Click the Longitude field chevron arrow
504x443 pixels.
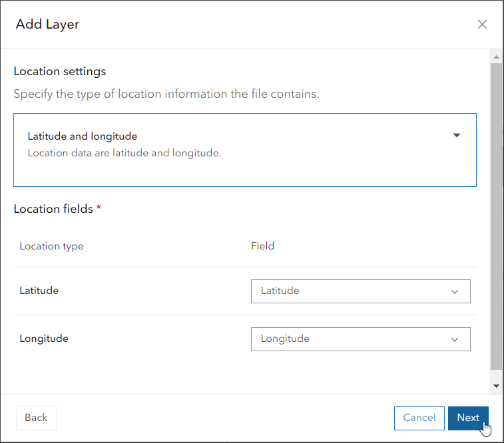pyautogui.click(x=455, y=339)
